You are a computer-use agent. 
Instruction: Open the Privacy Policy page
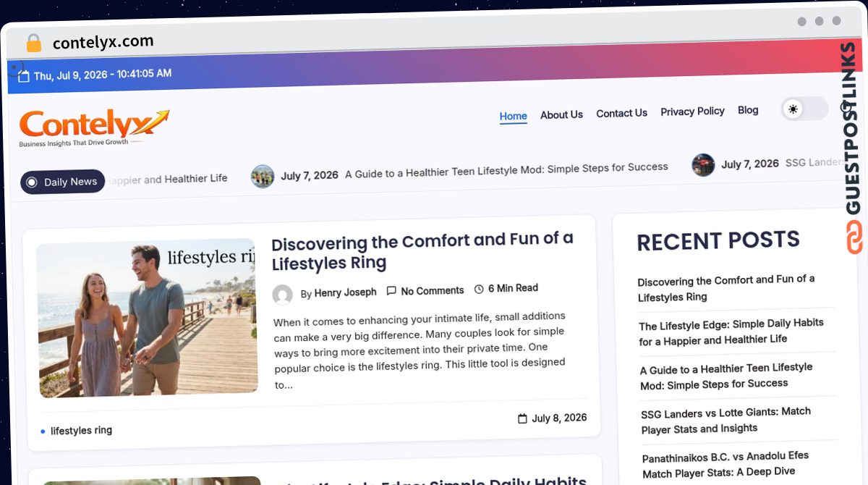[692, 111]
